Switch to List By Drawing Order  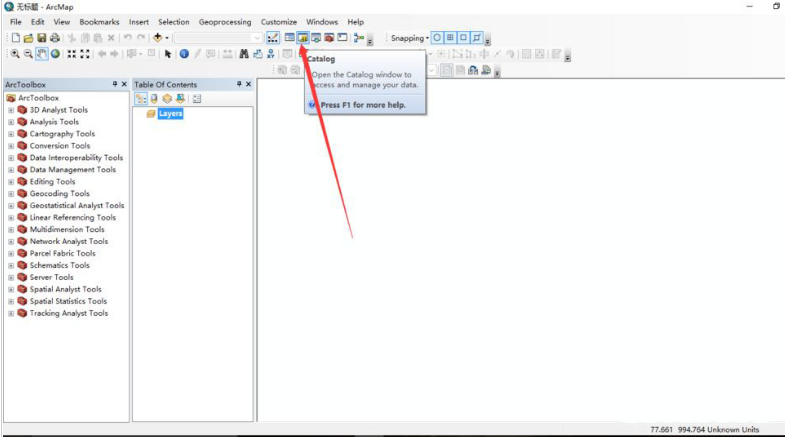click(x=141, y=99)
